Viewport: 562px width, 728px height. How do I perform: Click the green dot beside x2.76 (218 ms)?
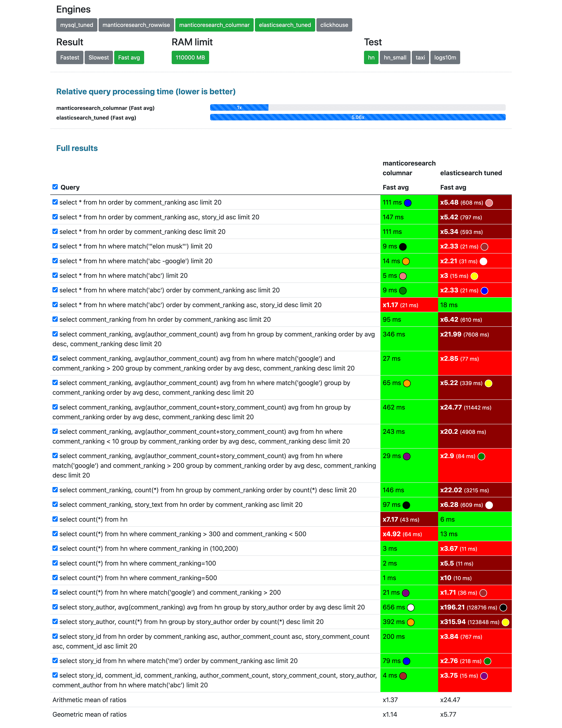point(487,661)
